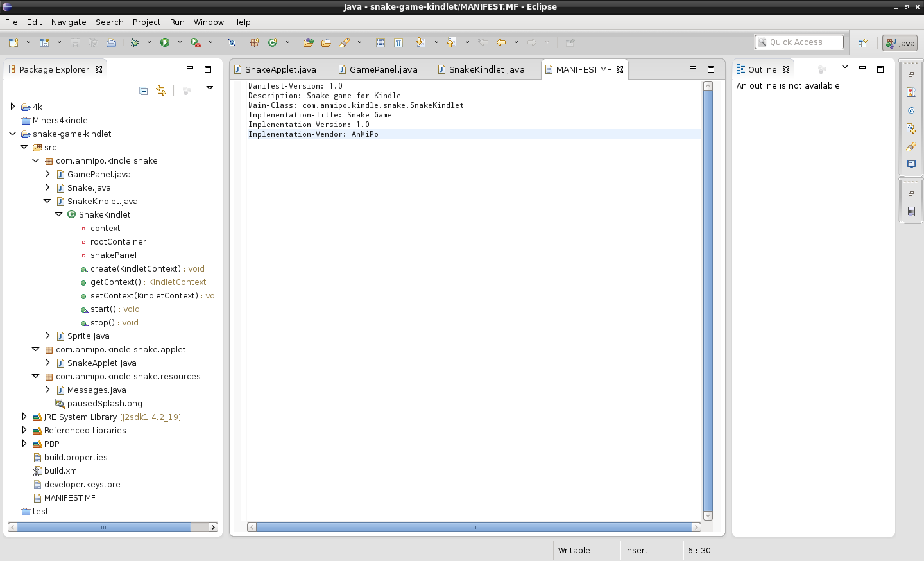Toggle the Block Selection Mode icon

tap(381, 42)
